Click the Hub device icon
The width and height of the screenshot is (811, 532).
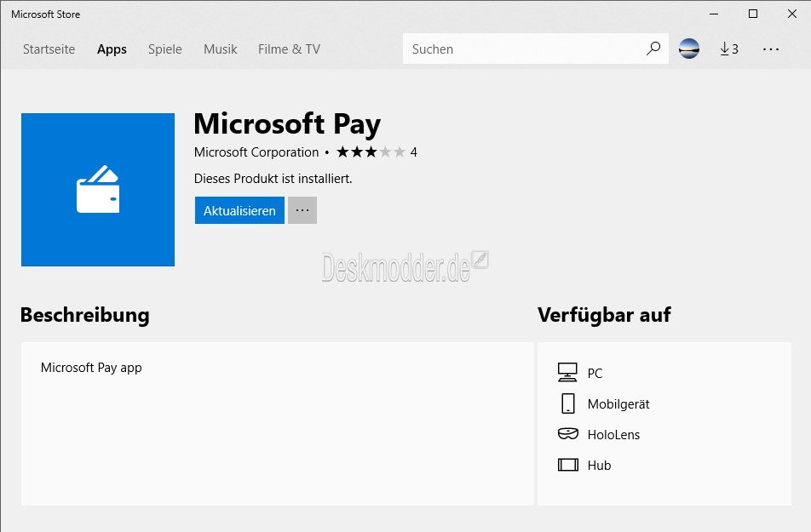[568, 465]
